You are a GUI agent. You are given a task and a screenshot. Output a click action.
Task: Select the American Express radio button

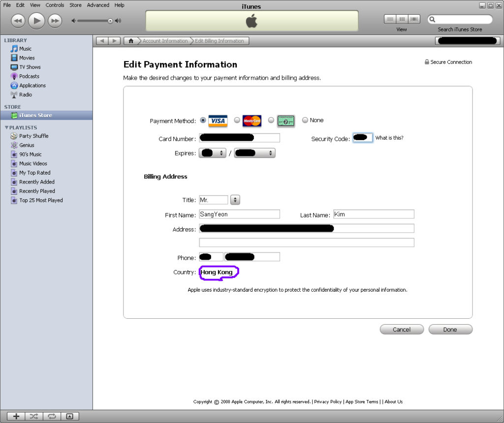pos(271,120)
